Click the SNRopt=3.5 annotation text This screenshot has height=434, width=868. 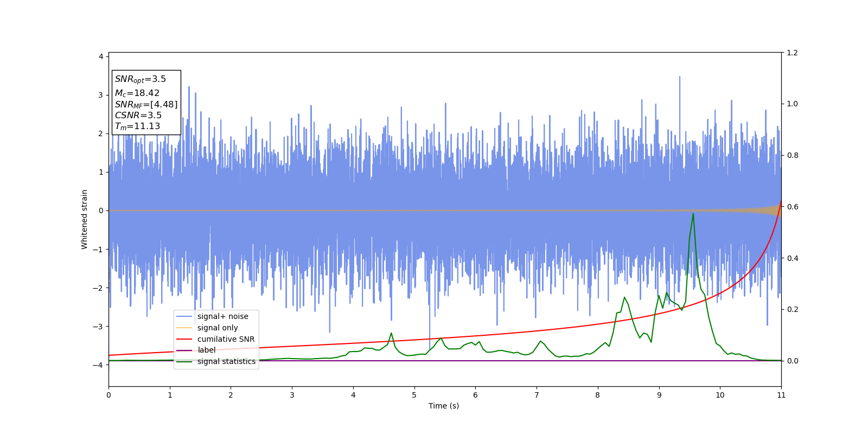(141, 79)
